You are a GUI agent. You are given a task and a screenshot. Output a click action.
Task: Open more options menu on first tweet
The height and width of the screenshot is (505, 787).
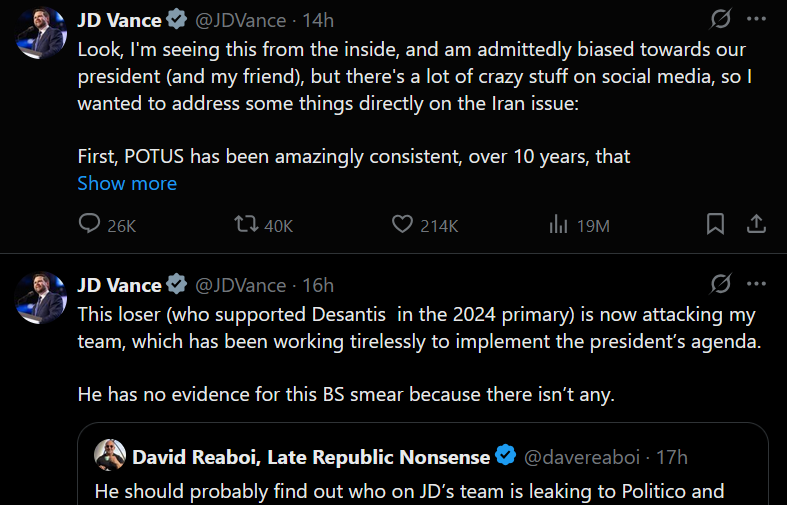(x=756, y=19)
